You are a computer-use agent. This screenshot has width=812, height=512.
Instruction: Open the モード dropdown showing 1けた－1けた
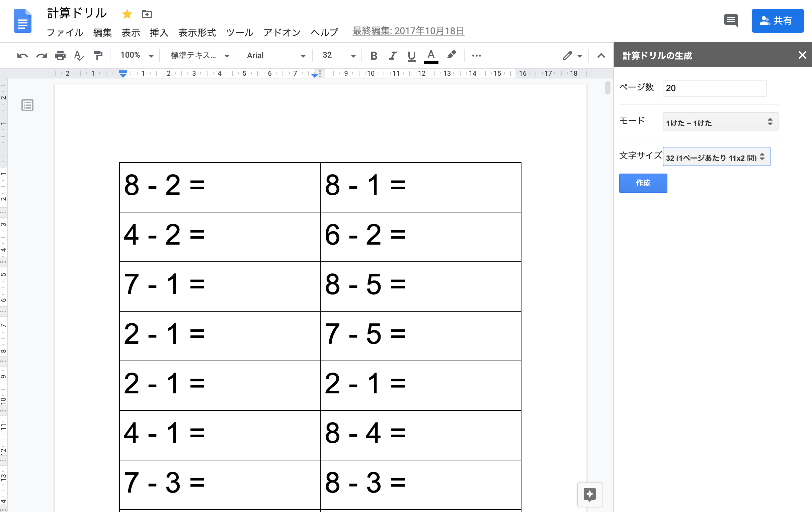click(720, 122)
